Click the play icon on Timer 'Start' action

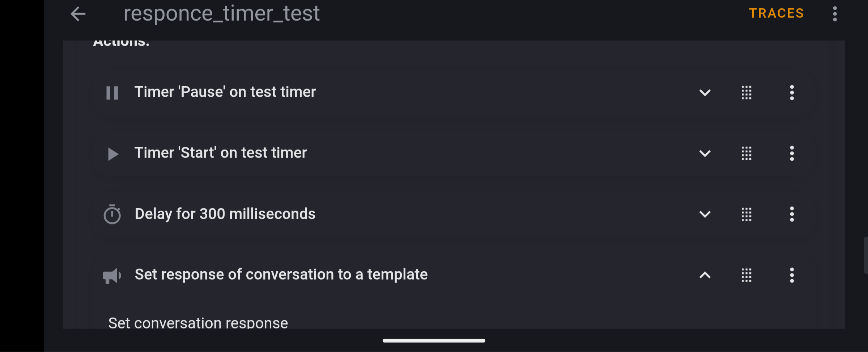coord(113,154)
